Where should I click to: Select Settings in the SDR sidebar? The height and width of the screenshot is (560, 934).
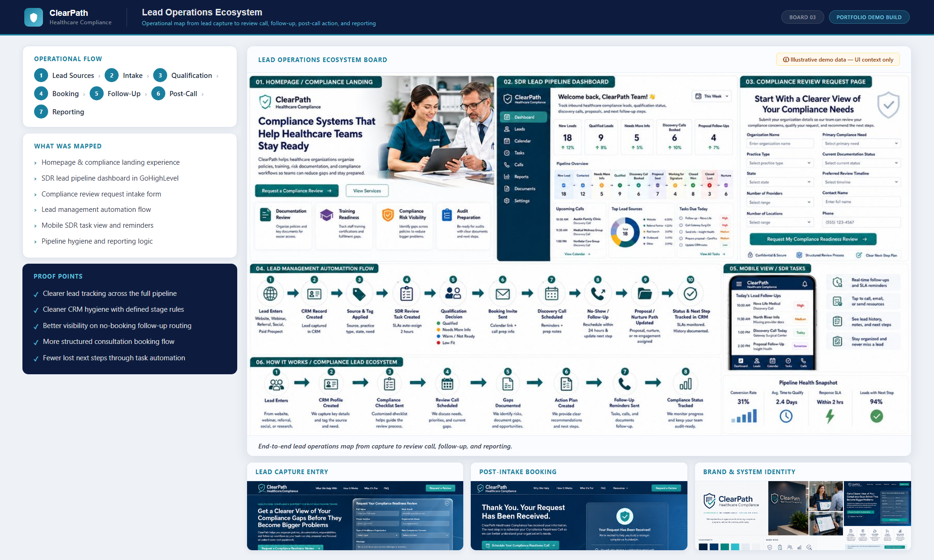point(524,201)
